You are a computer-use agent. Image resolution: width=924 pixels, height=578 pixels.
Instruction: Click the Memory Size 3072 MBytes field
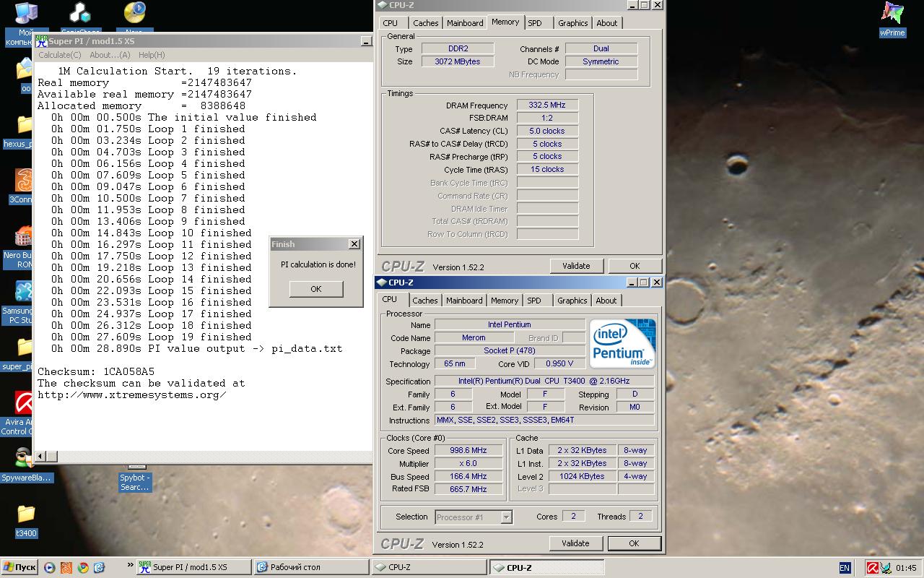coord(458,61)
